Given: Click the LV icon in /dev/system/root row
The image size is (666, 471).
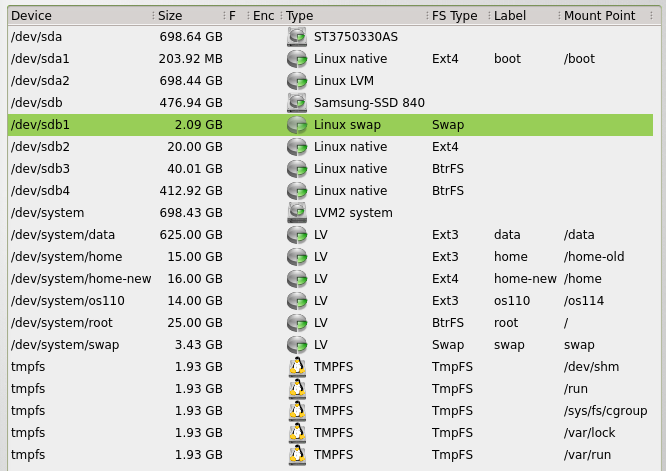Looking at the screenshot, I should [296, 323].
